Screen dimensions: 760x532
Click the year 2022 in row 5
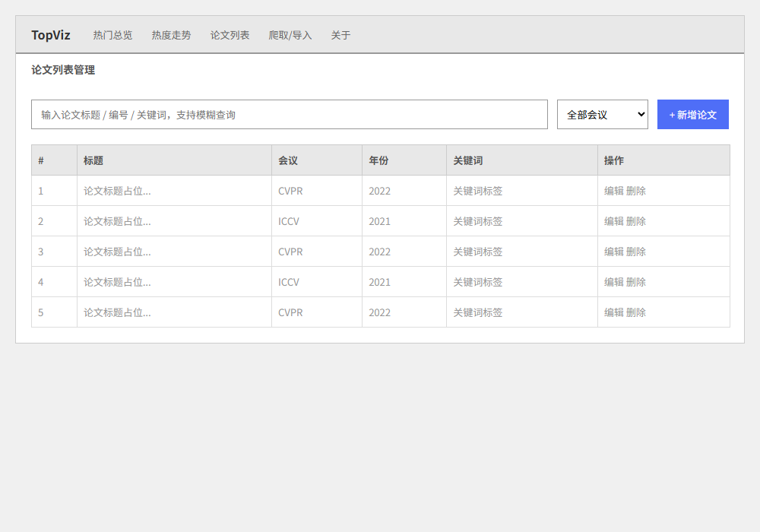coord(379,312)
